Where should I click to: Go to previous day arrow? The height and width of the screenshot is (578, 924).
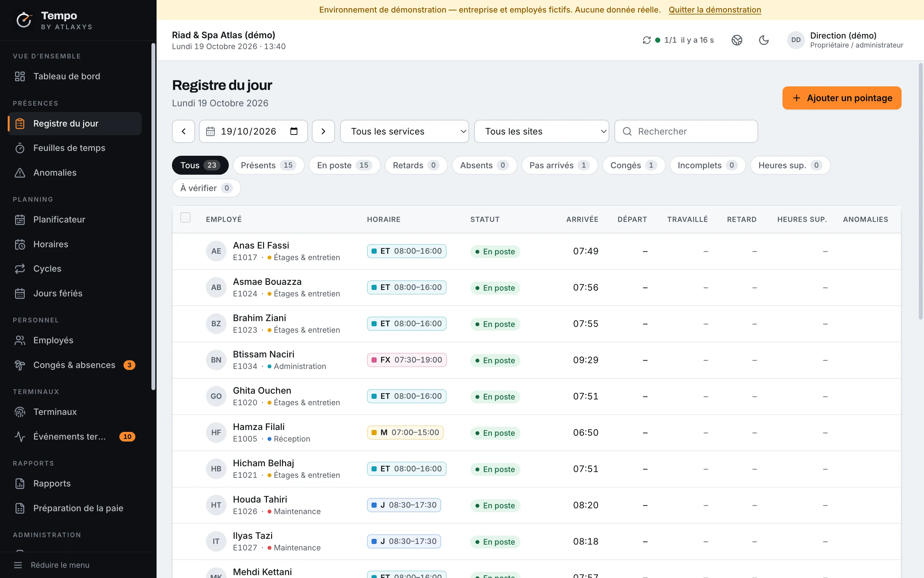[184, 132]
